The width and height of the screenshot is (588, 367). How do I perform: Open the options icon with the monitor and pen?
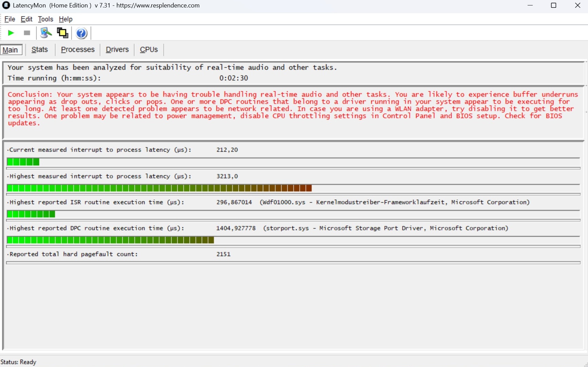pos(46,33)
